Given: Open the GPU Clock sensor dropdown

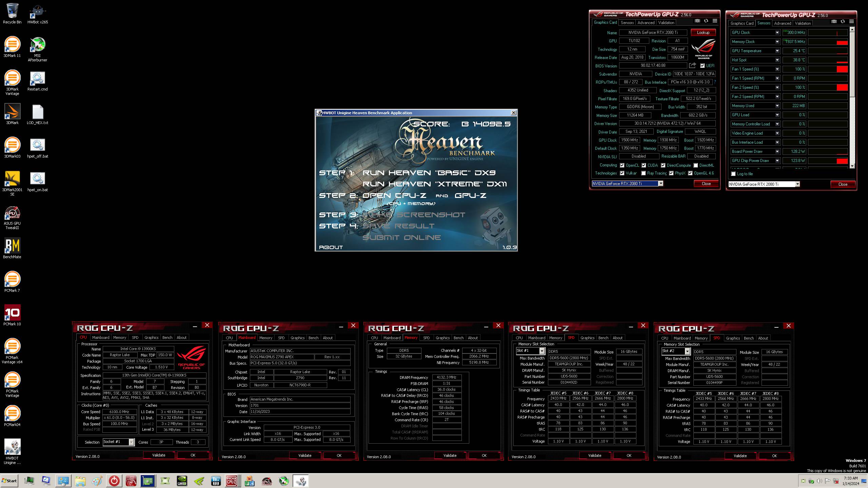Looking at the screenshot, I should click(x=777, y=33).
